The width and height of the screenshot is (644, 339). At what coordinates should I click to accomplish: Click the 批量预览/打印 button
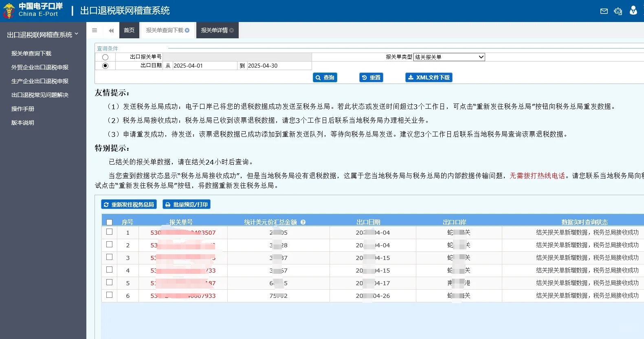tap(187, 205)
